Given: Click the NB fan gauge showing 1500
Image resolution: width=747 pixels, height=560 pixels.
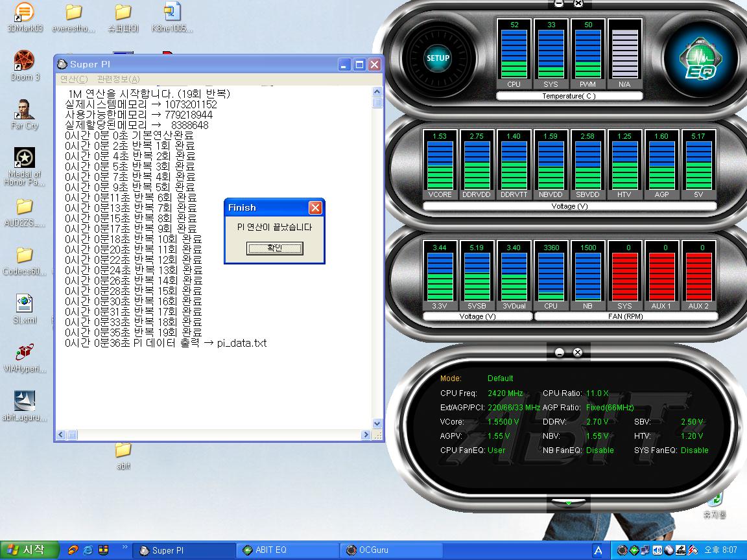Looking at the screenshot, I should pos(588,275).
